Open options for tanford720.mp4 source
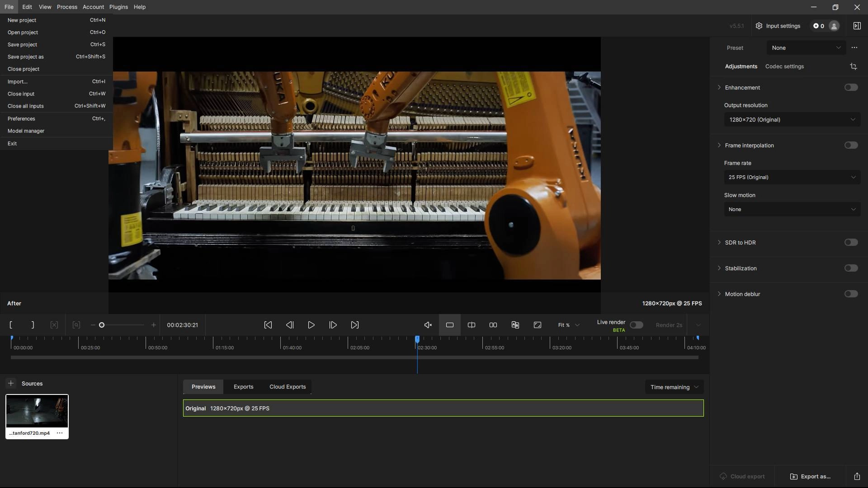 [x=59, y=433]
